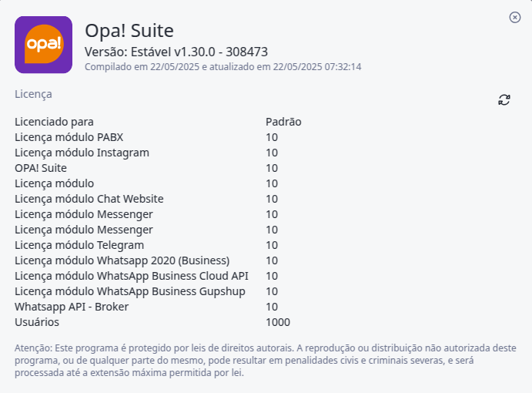This screenshot has width=532, height=393.
Task: Click the Compilado em 22/05/2025 line
Action: [x=223, y=66]
